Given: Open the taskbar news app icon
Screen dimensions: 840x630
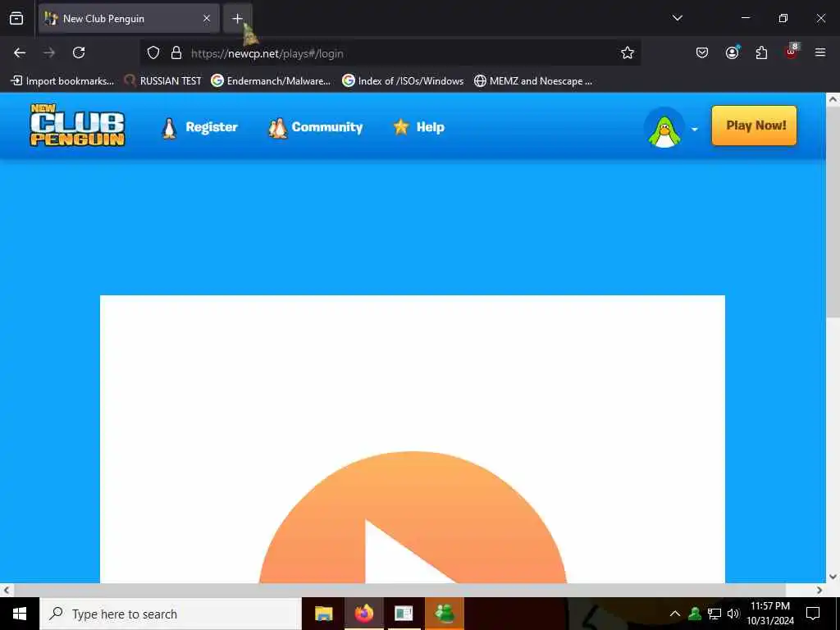Looking at the screenshot, I should point(404,614).
